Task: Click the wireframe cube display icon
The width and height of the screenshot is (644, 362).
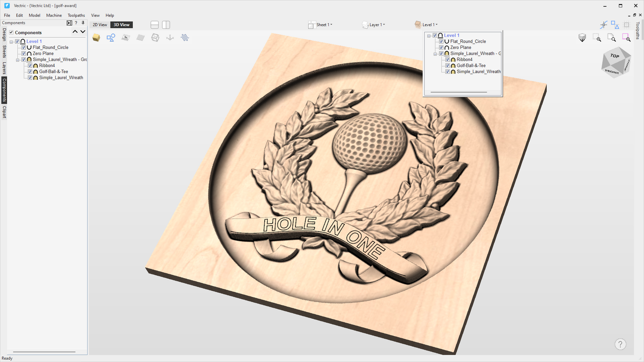Action: [155, 37]
